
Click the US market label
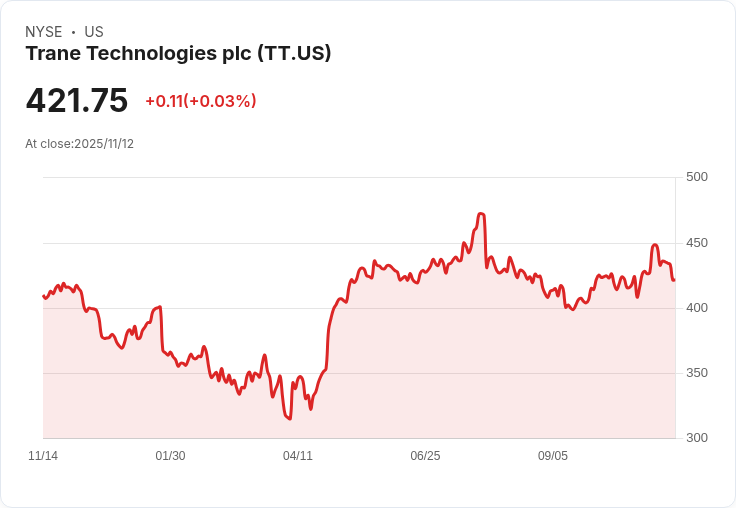[94, 32]
